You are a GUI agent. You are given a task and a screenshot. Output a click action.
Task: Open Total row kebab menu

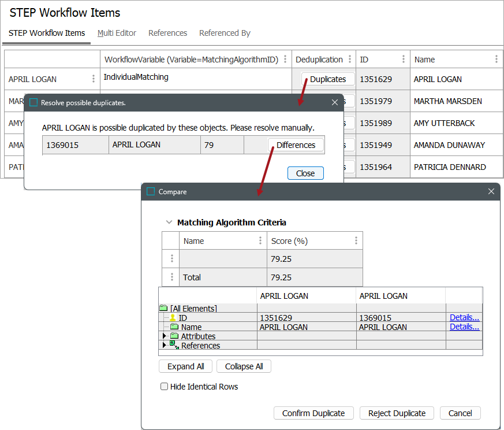tap(171, 277)
